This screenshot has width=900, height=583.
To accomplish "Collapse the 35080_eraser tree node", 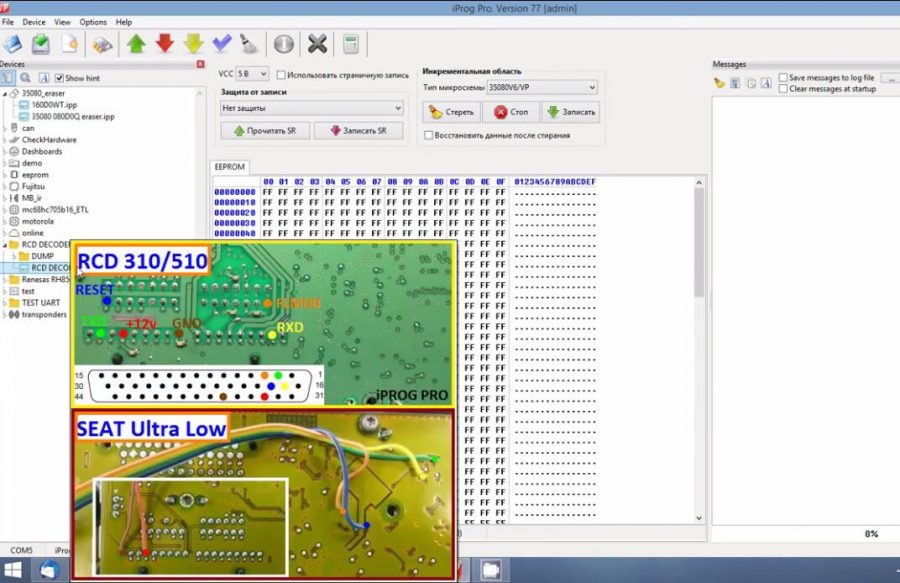I will pos(5,94).
